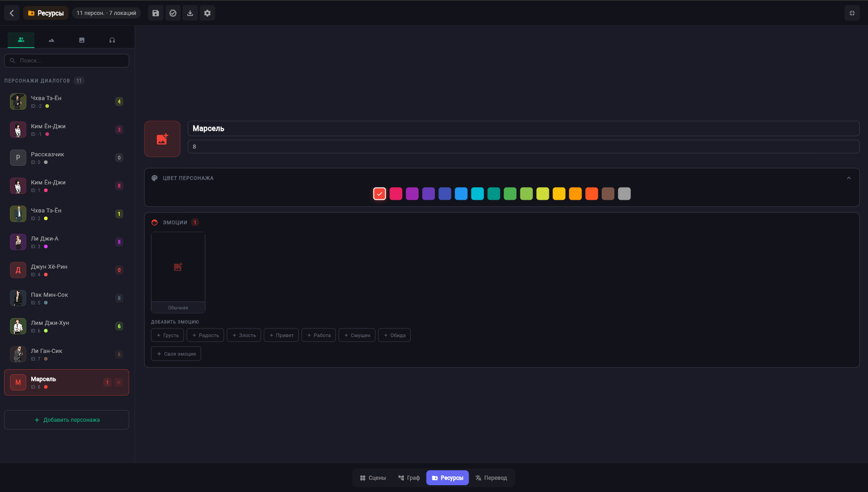Add the Радость emotion
This screenshot has height=492, width=868.
coord(205,335)
